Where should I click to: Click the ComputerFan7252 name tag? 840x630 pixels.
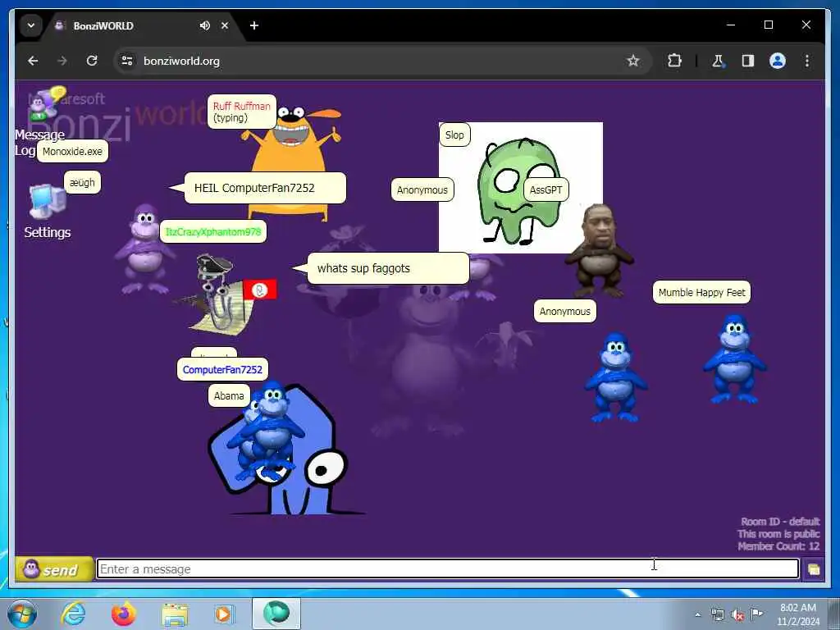pyautogui.click(x=222, y=370)
